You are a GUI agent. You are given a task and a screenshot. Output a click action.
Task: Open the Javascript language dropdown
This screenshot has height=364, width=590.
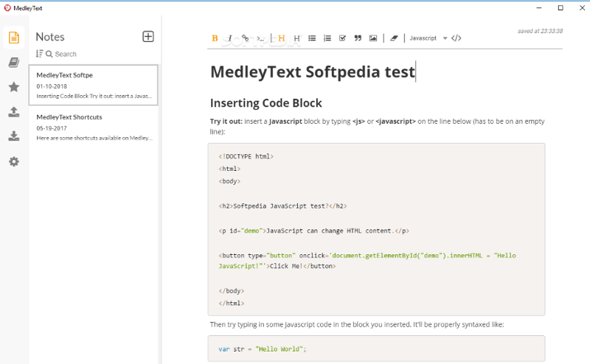(428, 38)
